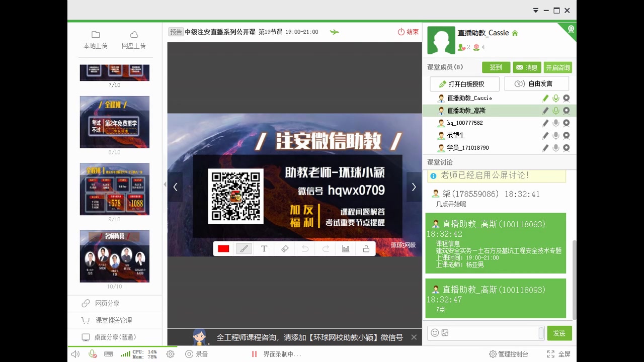Image resolution: width=644 pixels, height=362 pixels.
Task: Open 桌面分享(普通) desktop share
Action: coord(115,337)
